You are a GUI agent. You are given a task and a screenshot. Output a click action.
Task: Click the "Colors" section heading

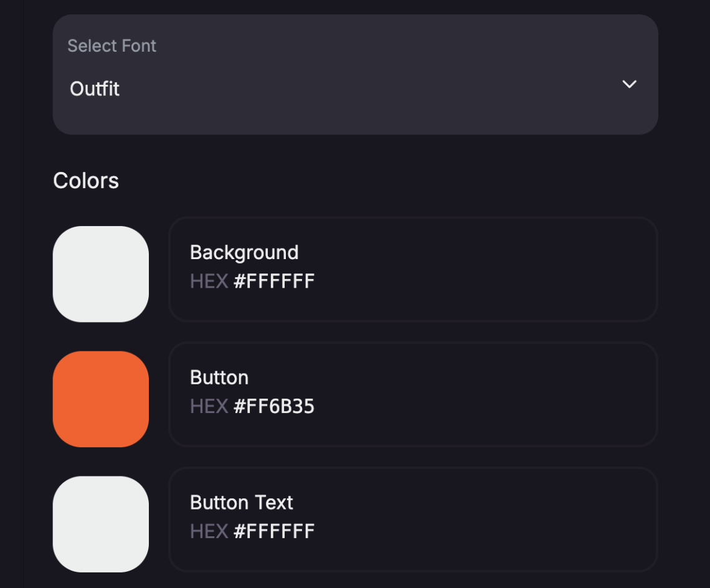(86, 181)
